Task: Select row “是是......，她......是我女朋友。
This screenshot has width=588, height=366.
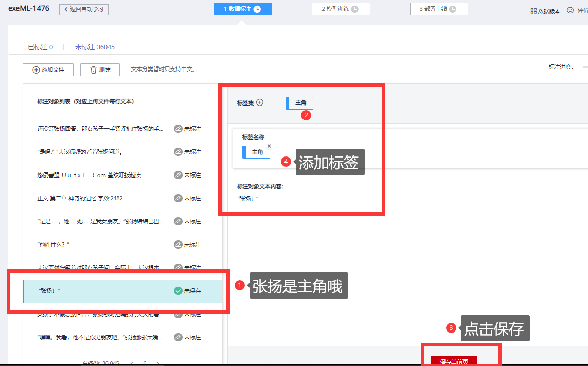Action: click(122, 221)
